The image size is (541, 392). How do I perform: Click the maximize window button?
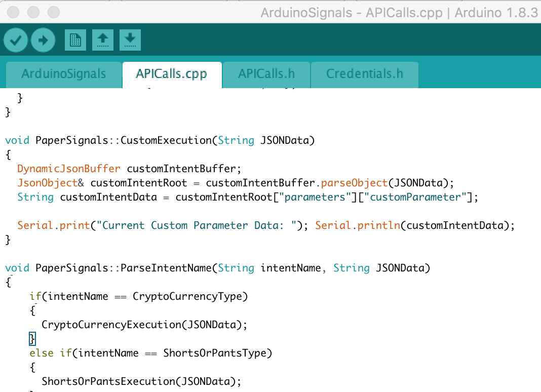[x=54, y=13]
